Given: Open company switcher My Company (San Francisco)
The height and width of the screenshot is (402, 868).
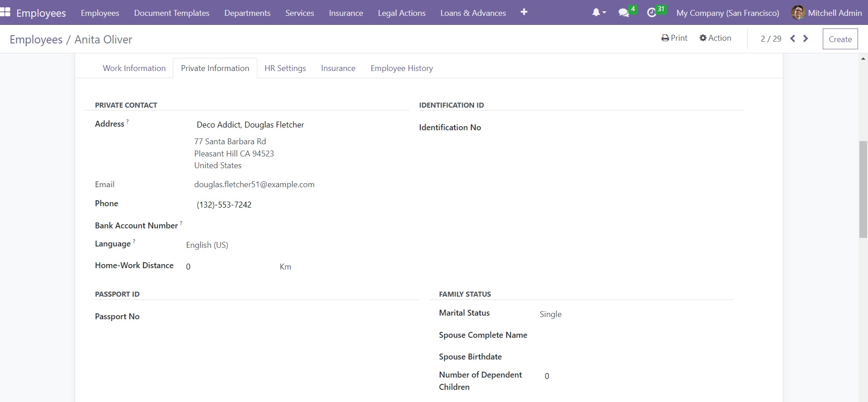Looking at the screenshot, I should tap(727, 13).
